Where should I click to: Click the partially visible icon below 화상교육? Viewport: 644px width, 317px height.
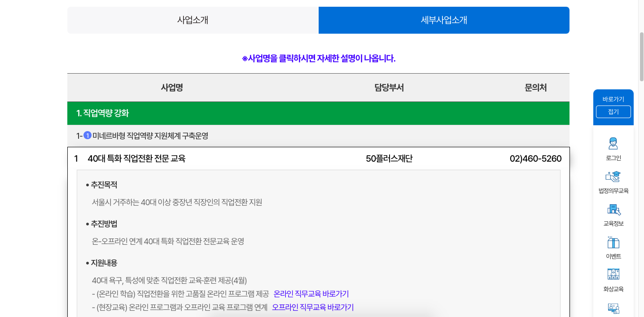tap(613, 308)
